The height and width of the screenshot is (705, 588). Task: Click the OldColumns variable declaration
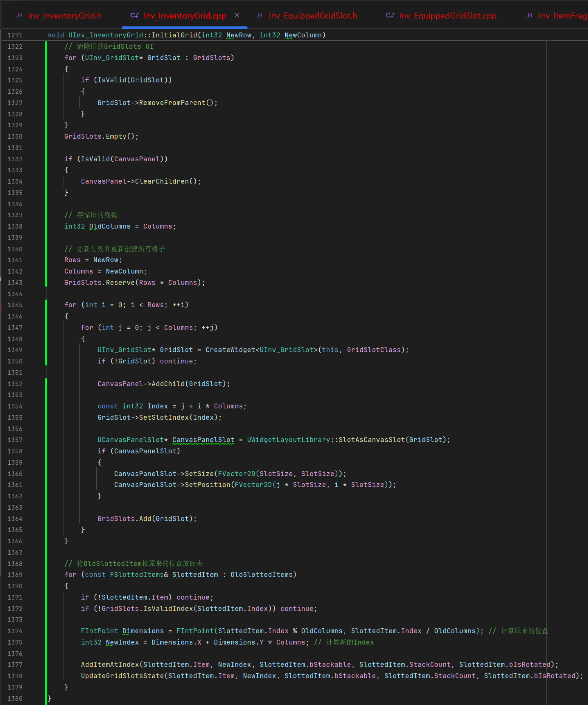click(110, 226)
